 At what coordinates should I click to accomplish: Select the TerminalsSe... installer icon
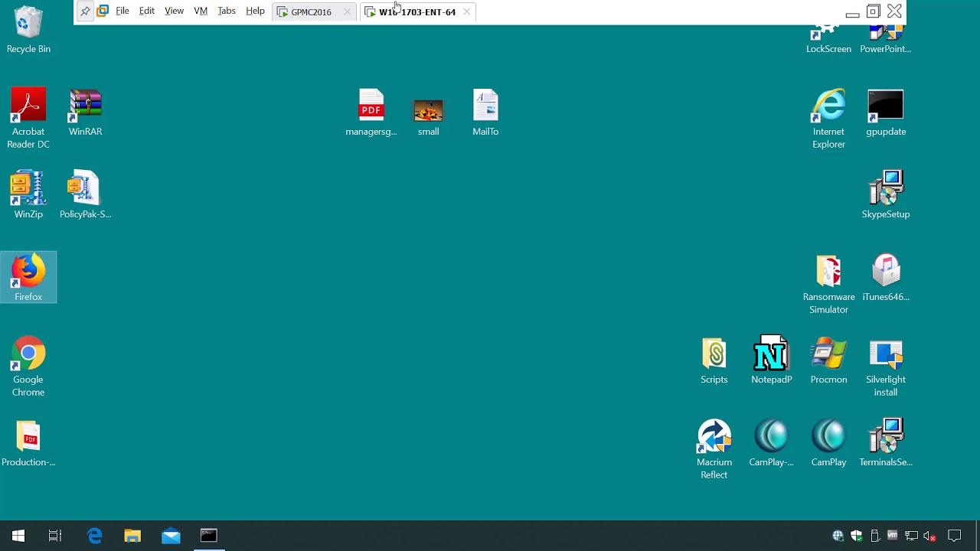[x=886, y=443]
